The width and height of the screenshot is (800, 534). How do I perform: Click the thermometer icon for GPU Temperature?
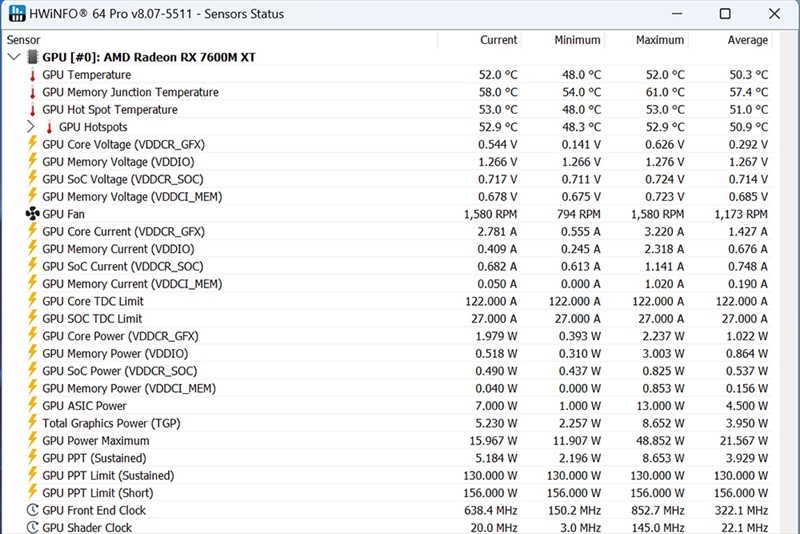click(33, 75)
